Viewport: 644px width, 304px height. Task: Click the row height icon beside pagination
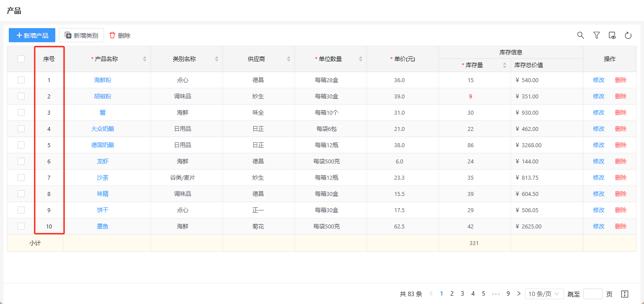pyautogui.click(x=625, y=294)
